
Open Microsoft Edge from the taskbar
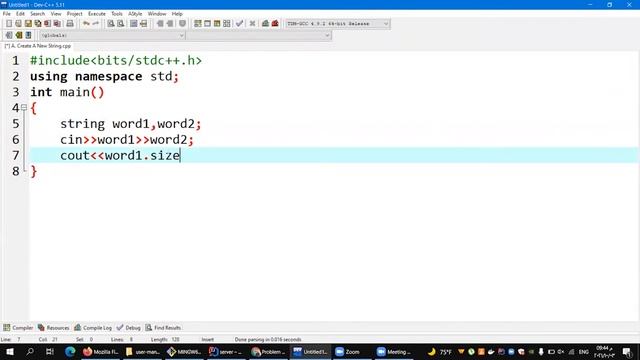coord(70,351)
